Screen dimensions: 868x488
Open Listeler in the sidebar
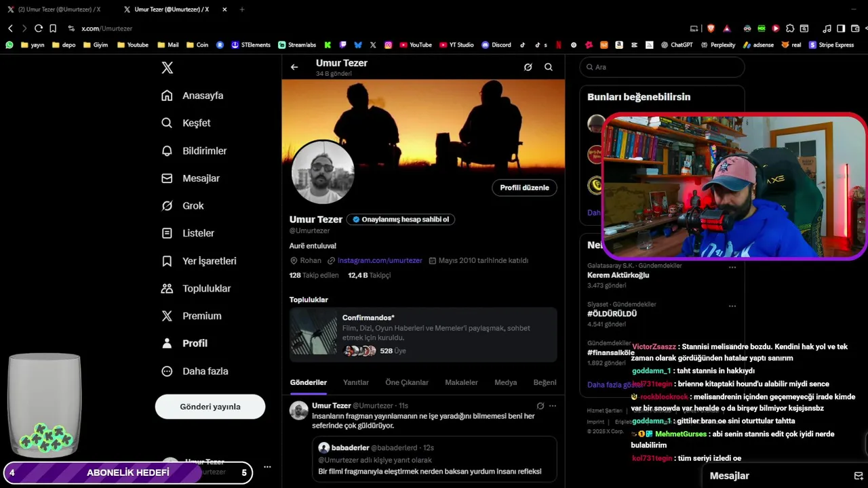click(x=188, y=233)
